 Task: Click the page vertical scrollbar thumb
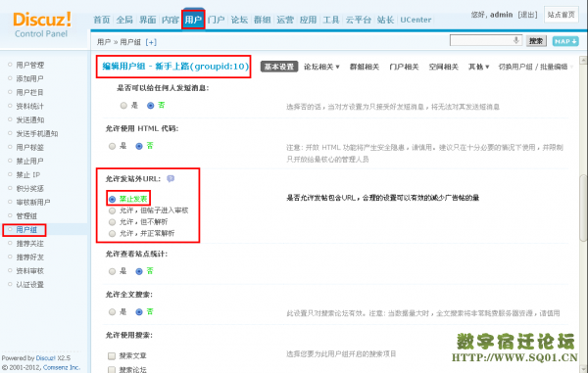click(583, 209)
